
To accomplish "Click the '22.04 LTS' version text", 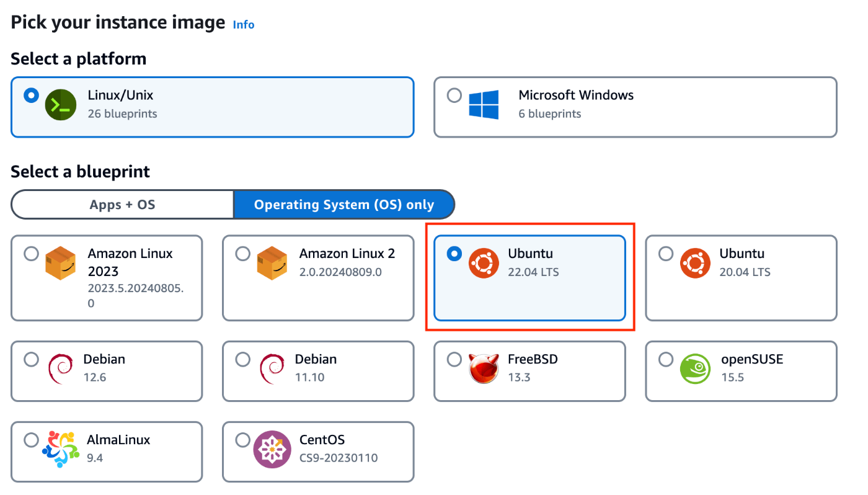I will pyautogui.click(x=533, y=272).
